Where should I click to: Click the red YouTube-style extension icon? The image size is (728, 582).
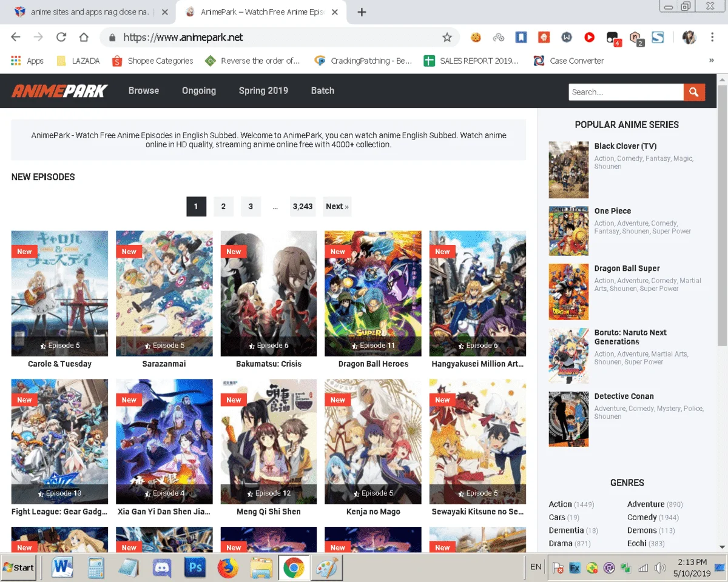589,38
